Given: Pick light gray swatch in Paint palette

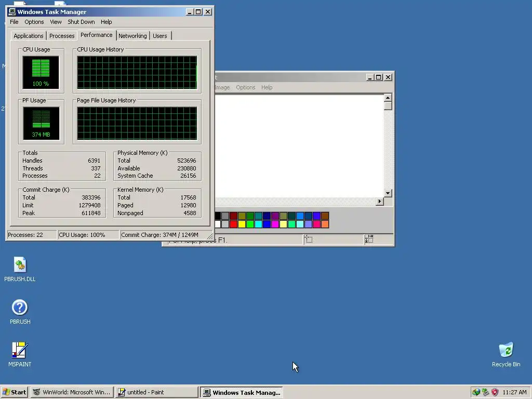Looking at the screenshot, I should [x=225, y=224].
